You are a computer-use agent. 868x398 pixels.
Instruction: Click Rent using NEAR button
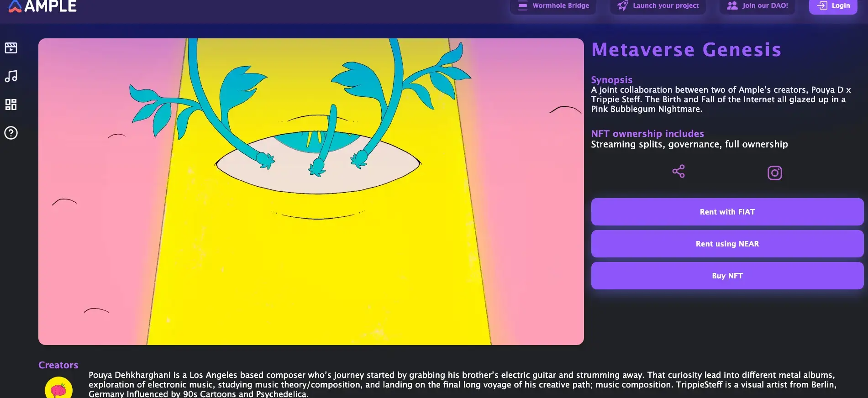click(727, 244)
